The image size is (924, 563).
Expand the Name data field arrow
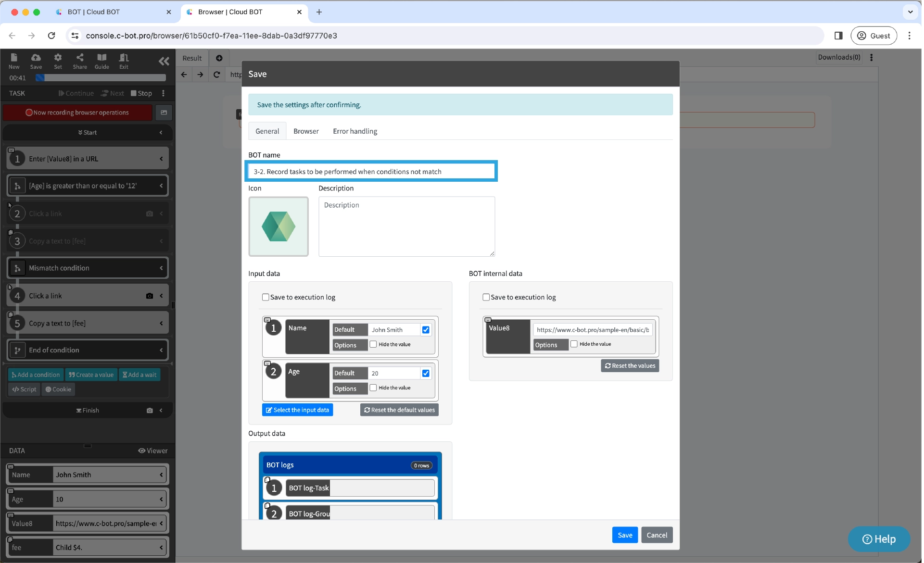(161, 475)
